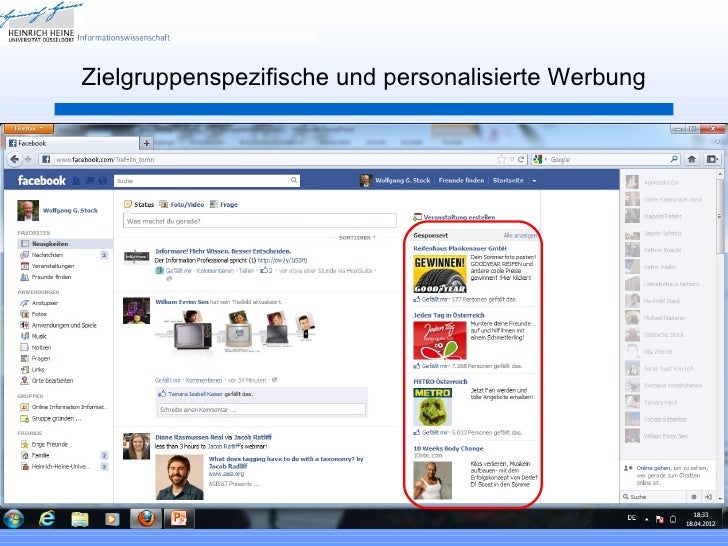Viewport: 728px width, 546px height.
Task: Open Nachrichten in left sidebar
Action: click(x=47, y=255)
